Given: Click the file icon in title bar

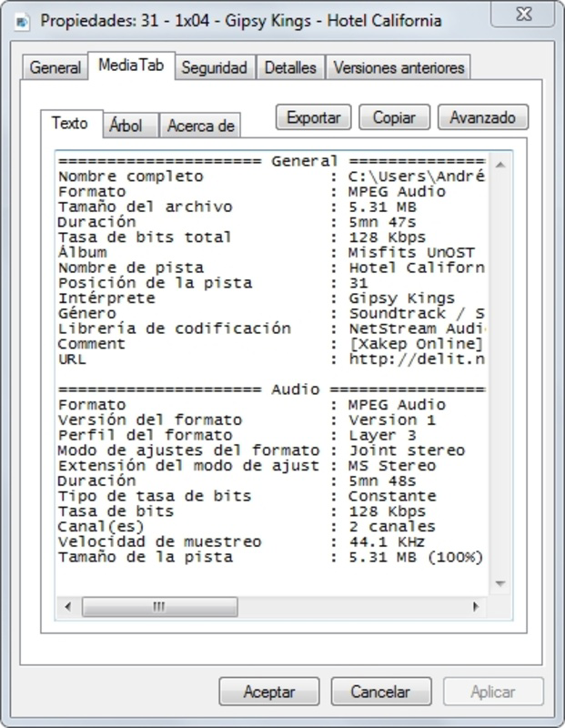Looking at the screenshot, I should click(22, 21).
